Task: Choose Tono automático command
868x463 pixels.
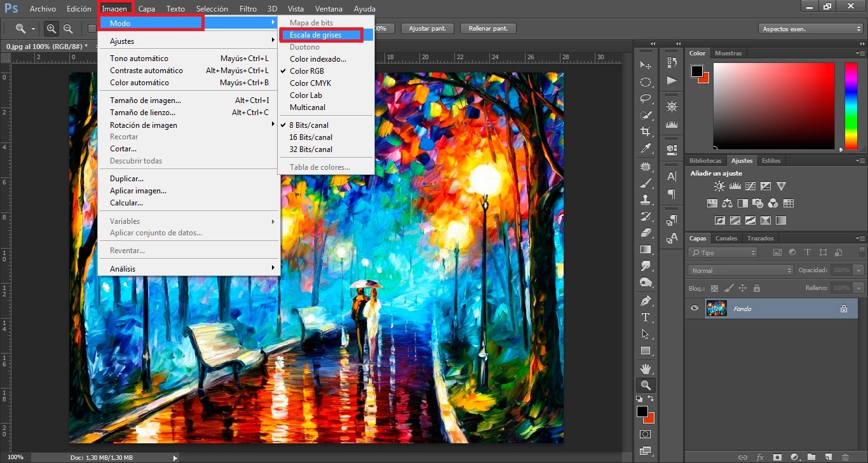Action: [189, 59]
